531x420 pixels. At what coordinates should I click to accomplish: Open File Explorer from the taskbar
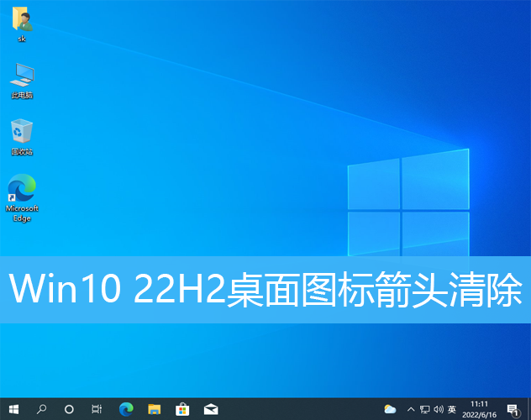[x=154, y=409]
